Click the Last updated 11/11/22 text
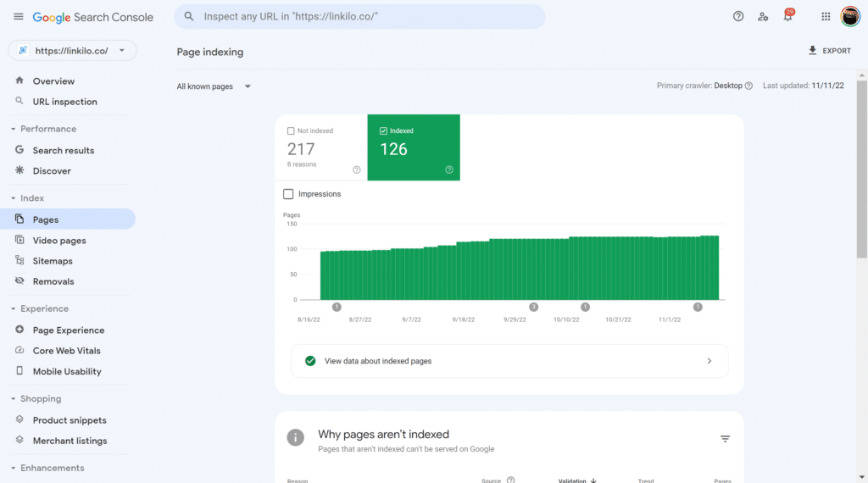The height and width of the screenshot is (483, 868). (x=804, y=86)
